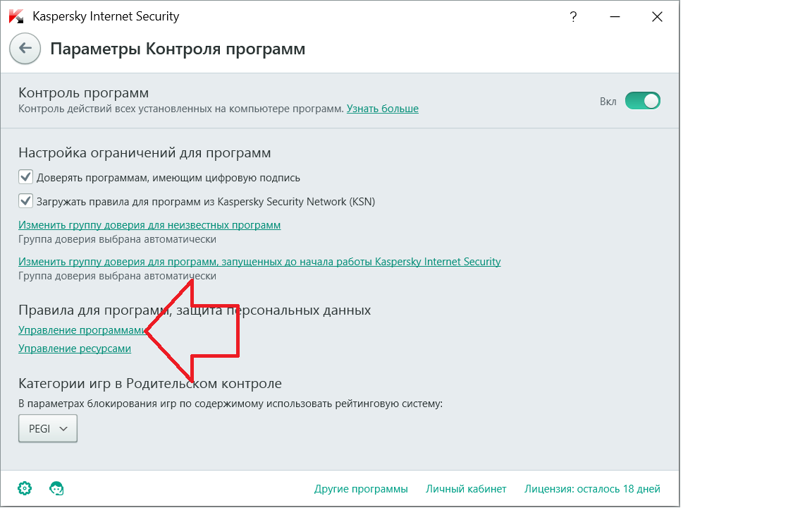Click the Вкл label beside the switch
The height and width of the screenshot is (508, 812).
pos(608,102)
